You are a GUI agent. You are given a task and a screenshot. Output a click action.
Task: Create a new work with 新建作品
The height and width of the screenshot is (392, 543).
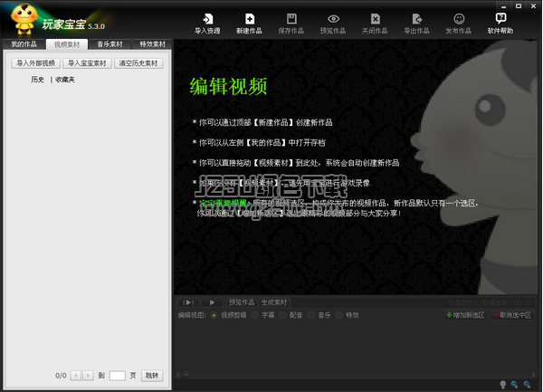pyautogui.click(x=249, y=24)
